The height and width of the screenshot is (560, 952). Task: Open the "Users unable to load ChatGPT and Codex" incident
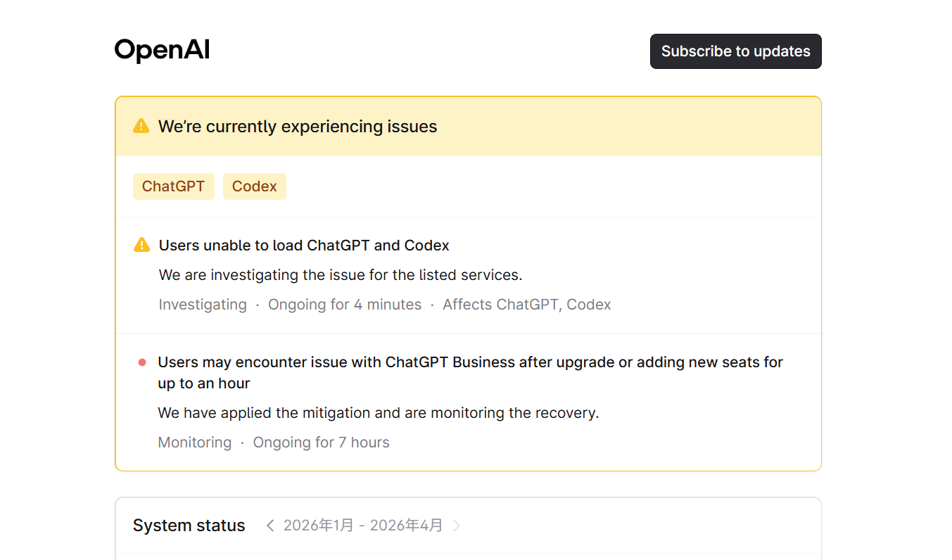304,246
